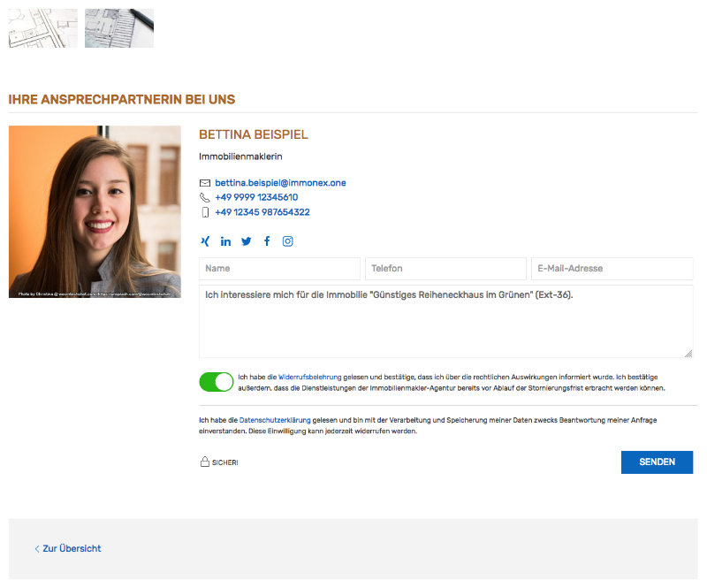Click the envelope icon beside the email address
Viewport: 707px width, 588px height.
[x=205, y=183]
